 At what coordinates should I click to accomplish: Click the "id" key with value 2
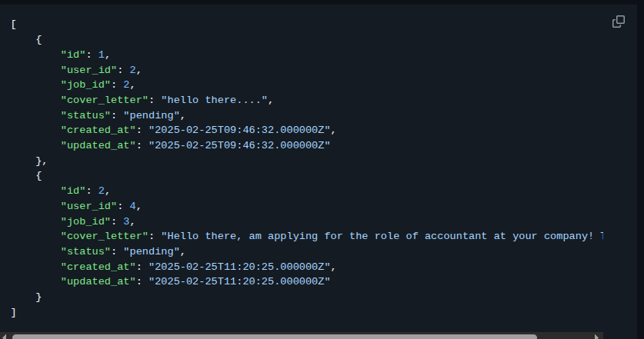(74, 191)
